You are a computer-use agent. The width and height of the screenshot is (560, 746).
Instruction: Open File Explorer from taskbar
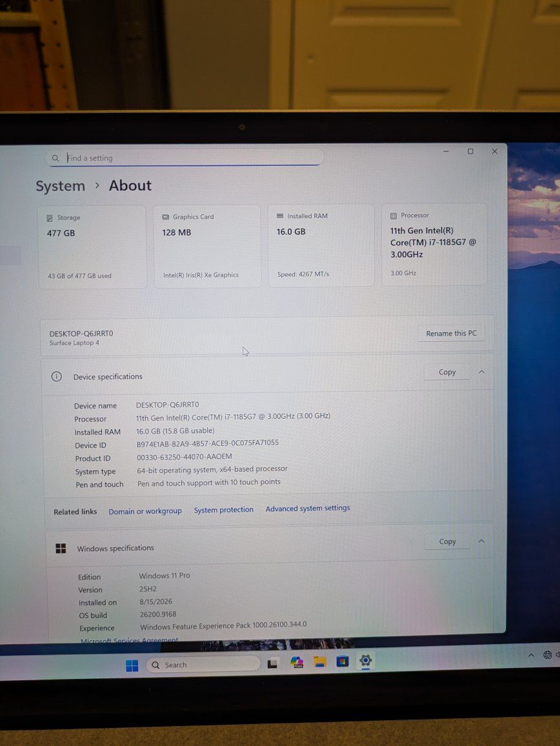tap(320, 661)
